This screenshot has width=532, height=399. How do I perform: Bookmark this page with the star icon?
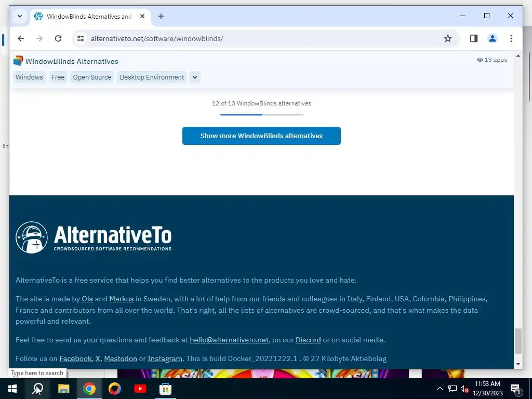(x=447, y=38)
